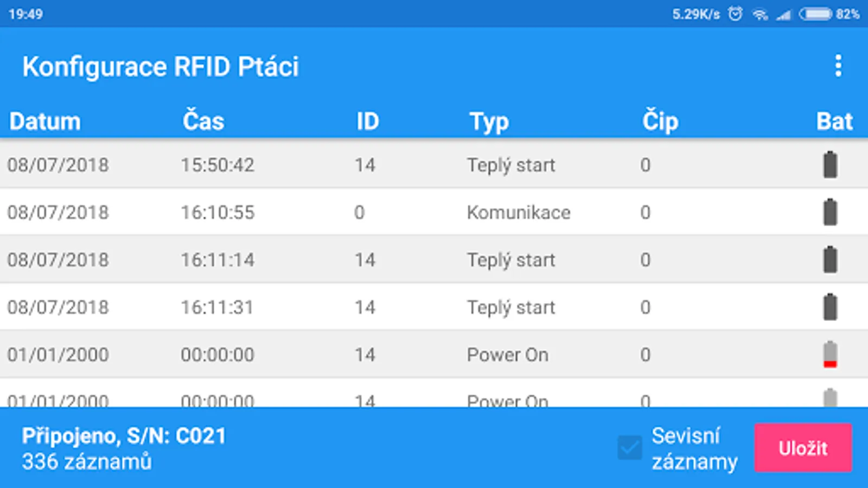Click the phone battery indicator at 82%
This screenshot has height=488, width=868.
point(815,14)
